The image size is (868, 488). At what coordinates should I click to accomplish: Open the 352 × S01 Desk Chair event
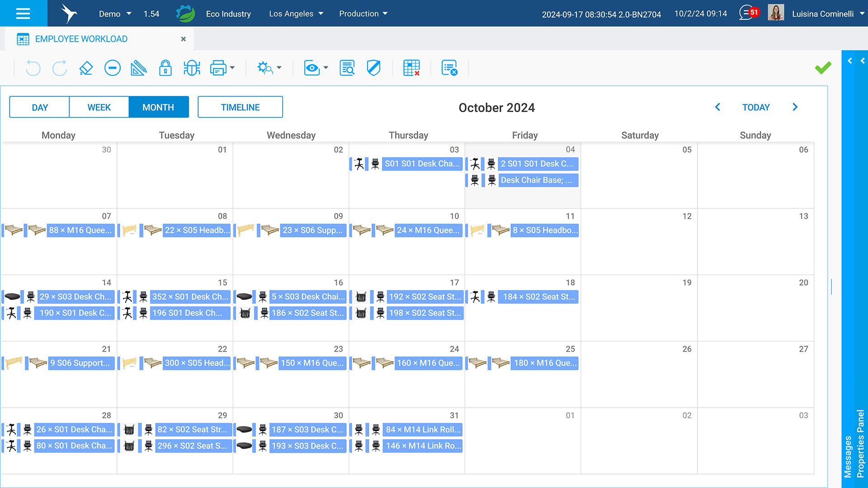[190, 297]
